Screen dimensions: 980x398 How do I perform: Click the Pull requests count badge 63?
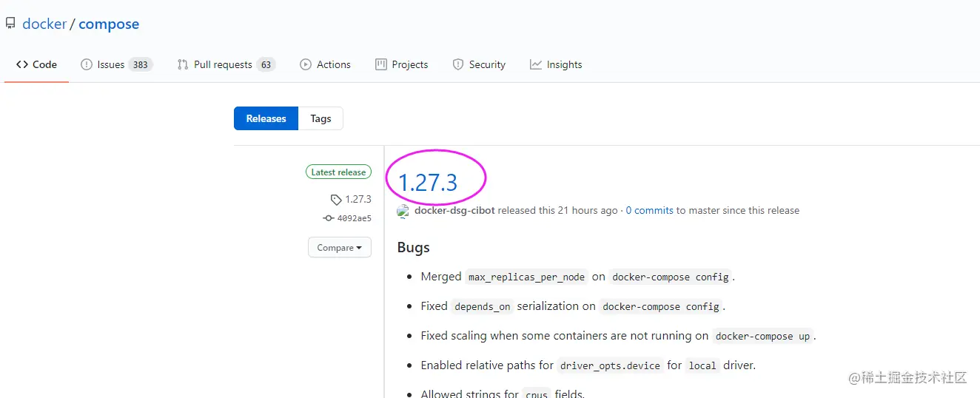pos(266,64)
